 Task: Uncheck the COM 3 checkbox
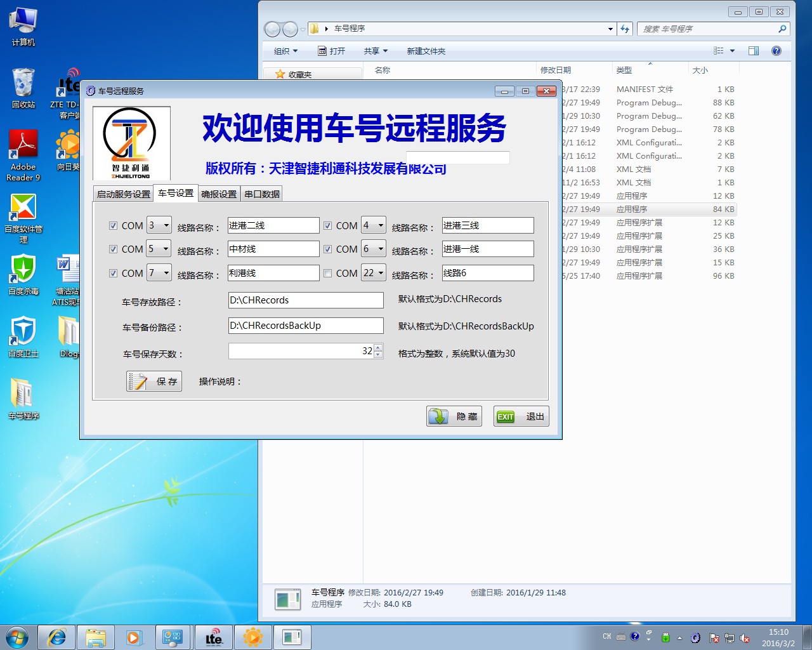113,225
